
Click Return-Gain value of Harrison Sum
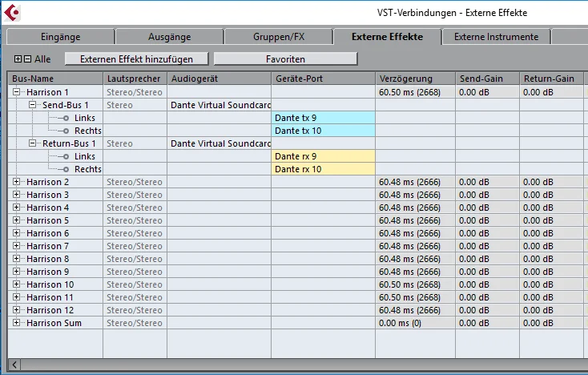point(551,323)
